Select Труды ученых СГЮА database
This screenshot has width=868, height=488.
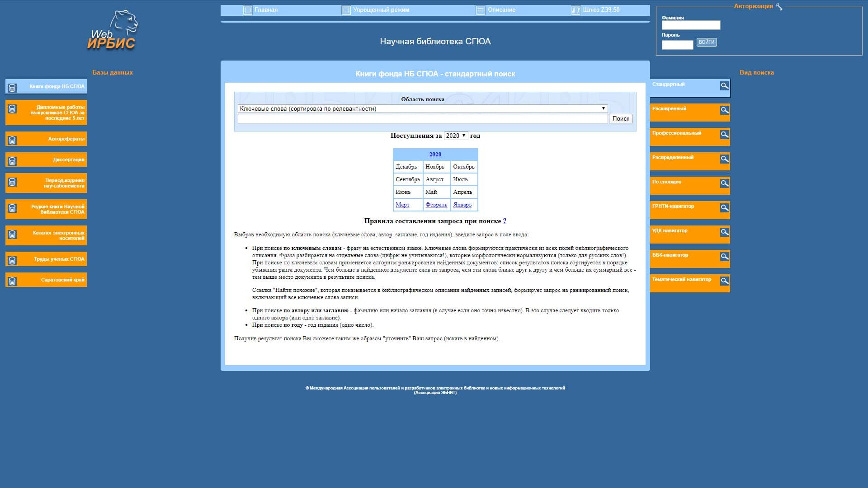[x=46, y=259]
